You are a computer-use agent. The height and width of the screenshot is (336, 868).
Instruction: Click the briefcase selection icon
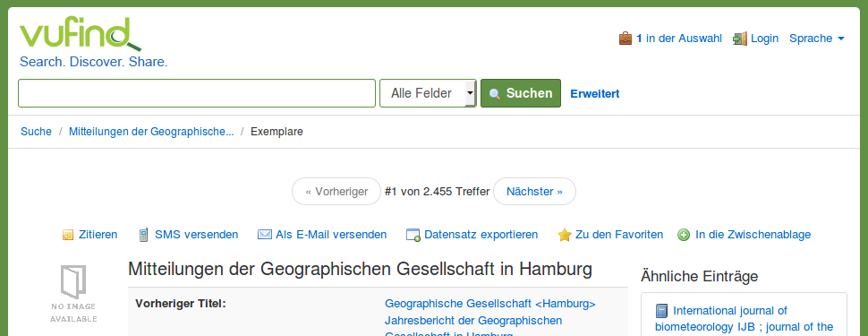(625, 39)
